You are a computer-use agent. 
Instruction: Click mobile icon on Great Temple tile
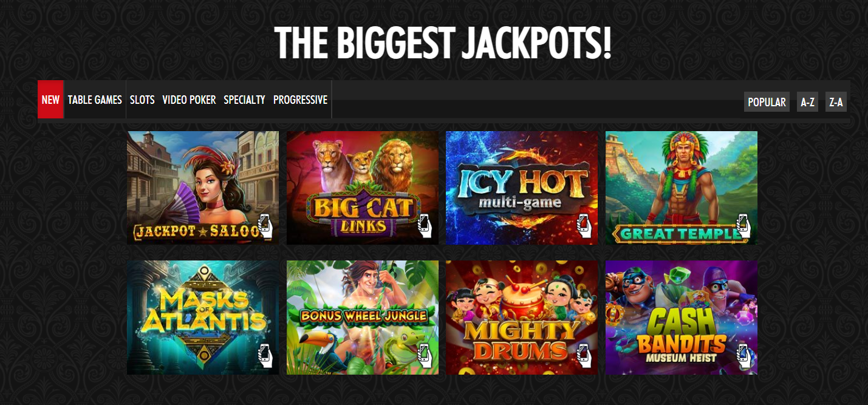[x=743, y=226]
